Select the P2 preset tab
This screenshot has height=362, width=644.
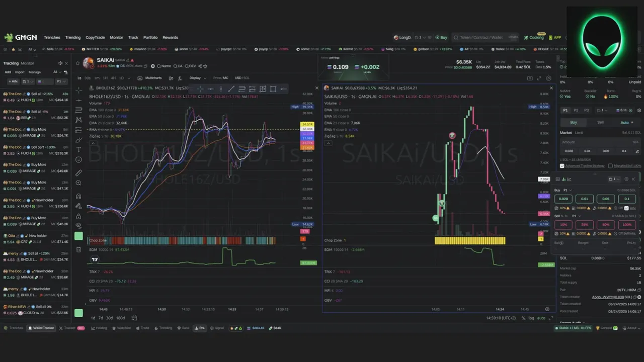576,110
